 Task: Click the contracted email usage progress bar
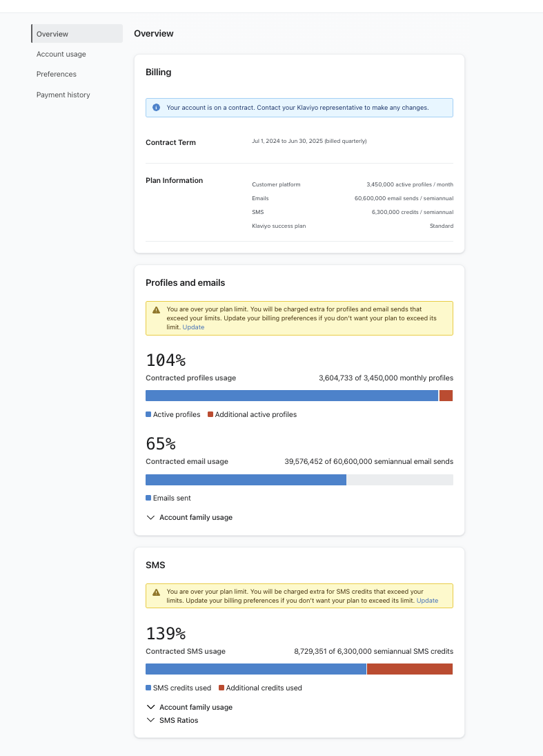(299, 480)
